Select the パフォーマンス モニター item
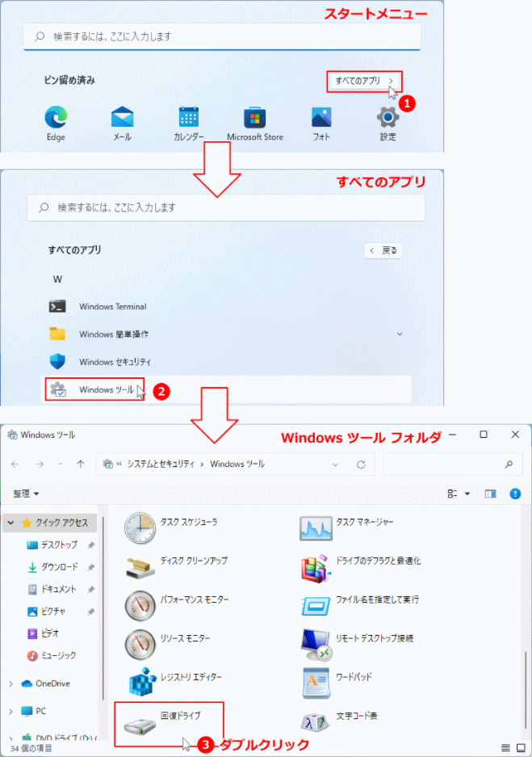532x757 pixels. (x=176, y=605)
